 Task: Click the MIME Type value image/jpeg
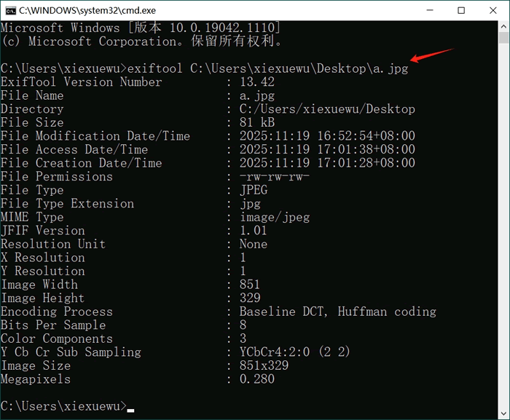pyautogui.click(x=274, y=217)
